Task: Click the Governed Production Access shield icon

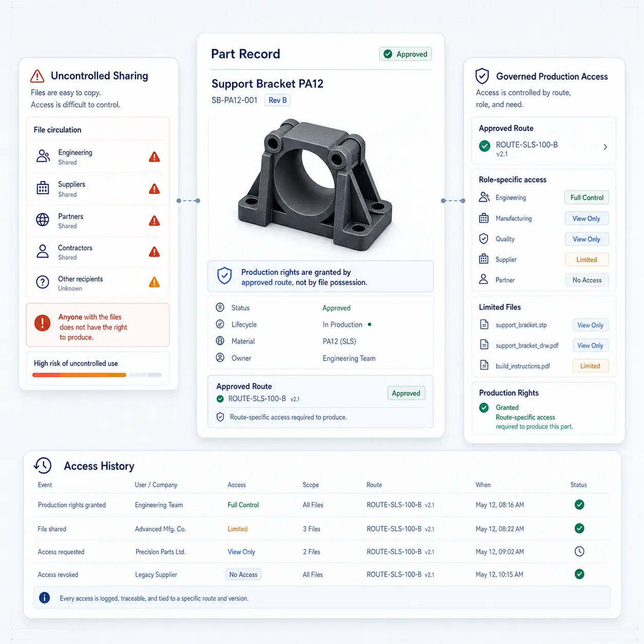Action: coord(482,76)
